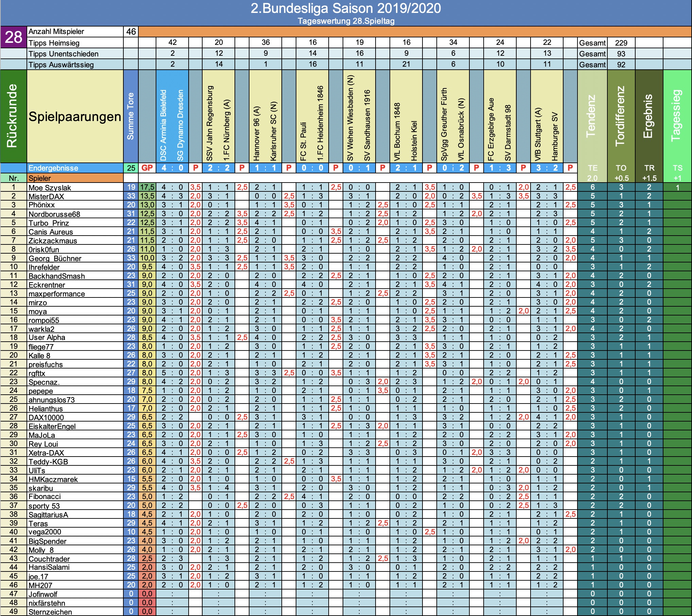Viewport: 692px width, 616px height.
Task: Click the preisfuchs player name
Action: (75, 364)
